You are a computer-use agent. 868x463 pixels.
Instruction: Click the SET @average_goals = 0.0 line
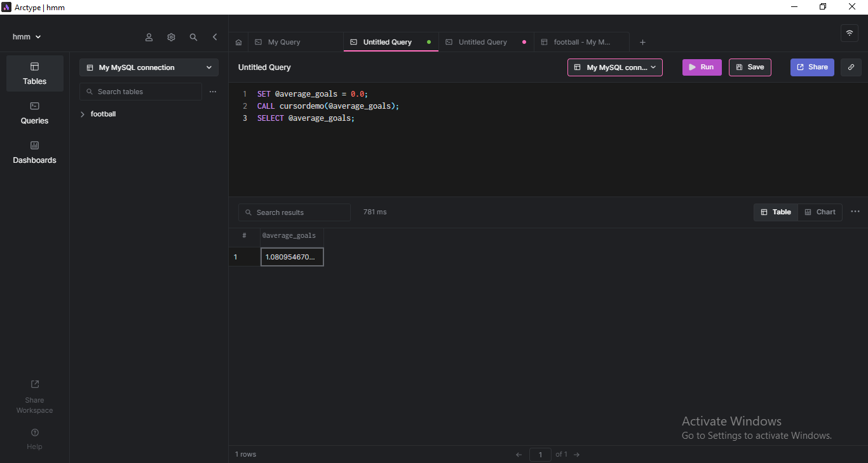coord(313,94)
